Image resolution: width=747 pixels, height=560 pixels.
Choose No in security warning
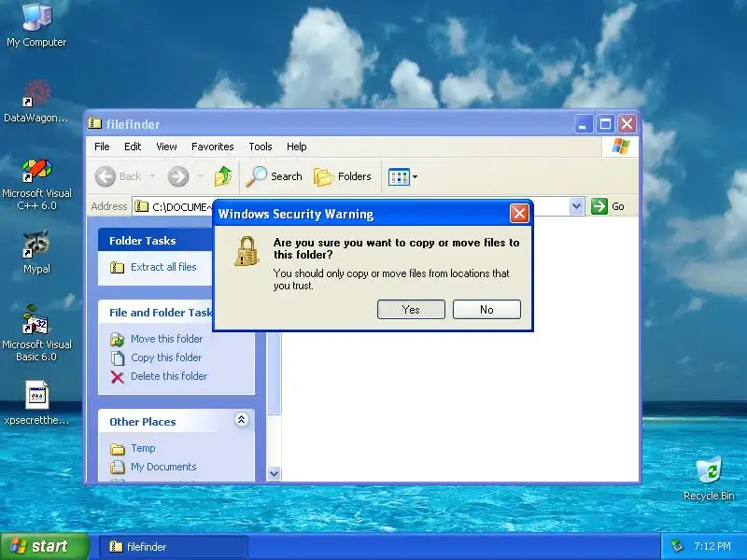[486, 310]
